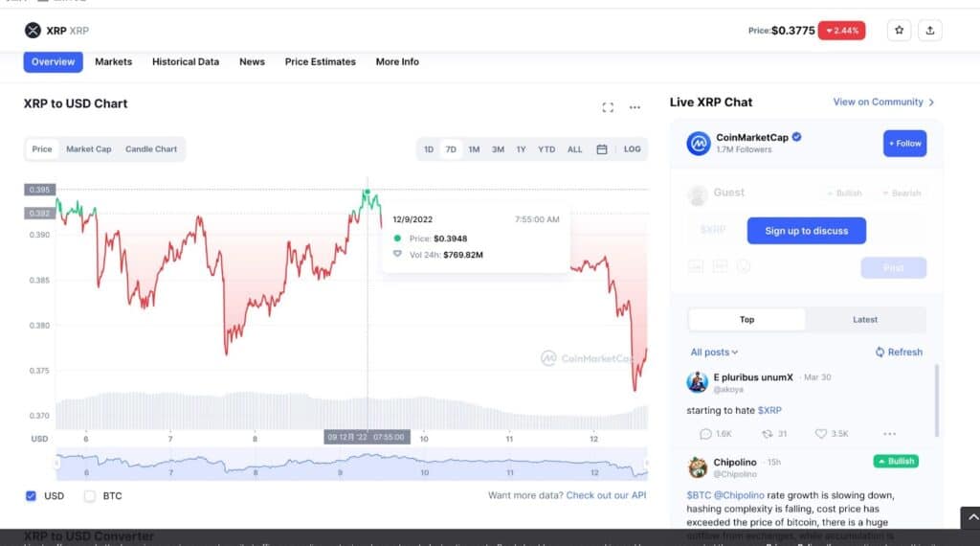Open the post's three-dots more menu
The image size is (980, 546).
tap(889, 433)
